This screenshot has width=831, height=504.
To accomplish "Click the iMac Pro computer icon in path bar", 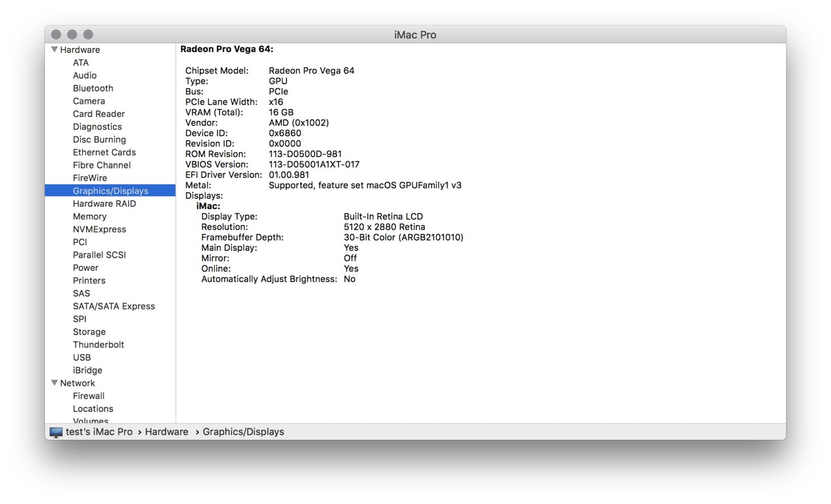I will coord(56,432).
